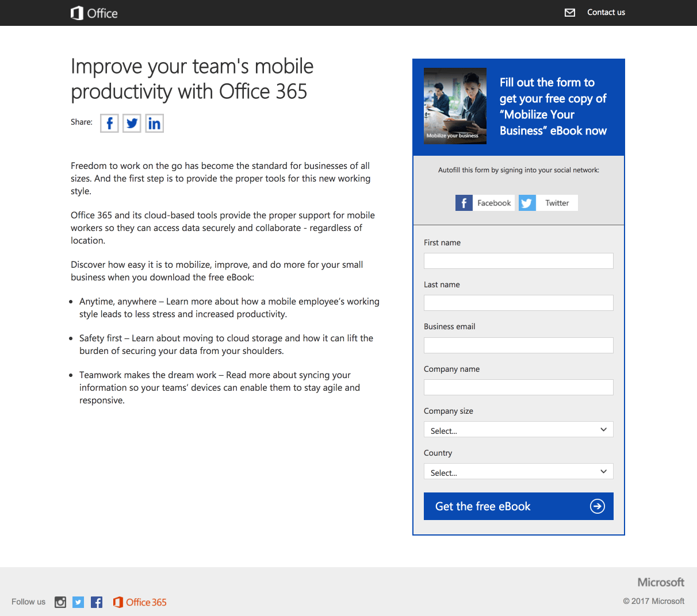Share page via LinkedIn icon
The width and height of the screenshot is (697, 616).
pyautogui.click(x=154, y=124)
